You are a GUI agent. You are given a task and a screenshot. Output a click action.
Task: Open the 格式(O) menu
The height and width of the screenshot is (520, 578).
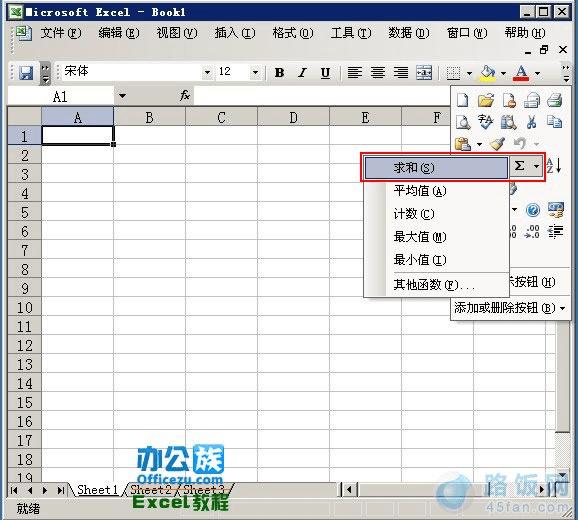tap(293, 33)
